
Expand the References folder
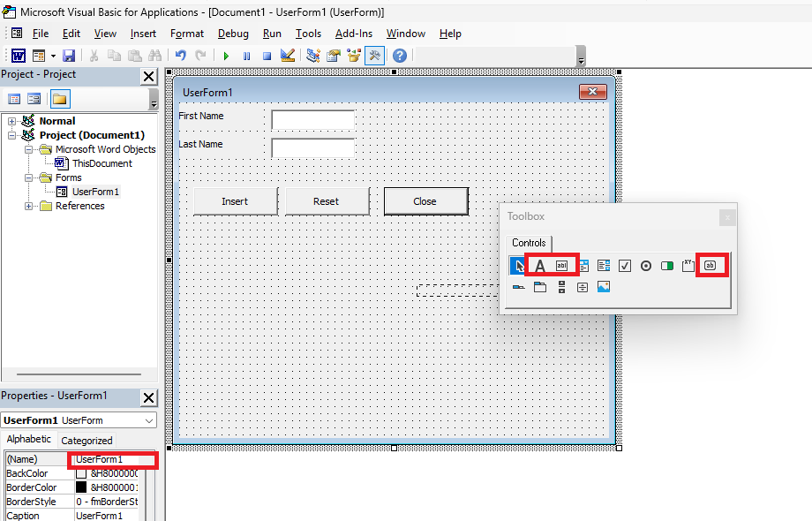point(29,206)
